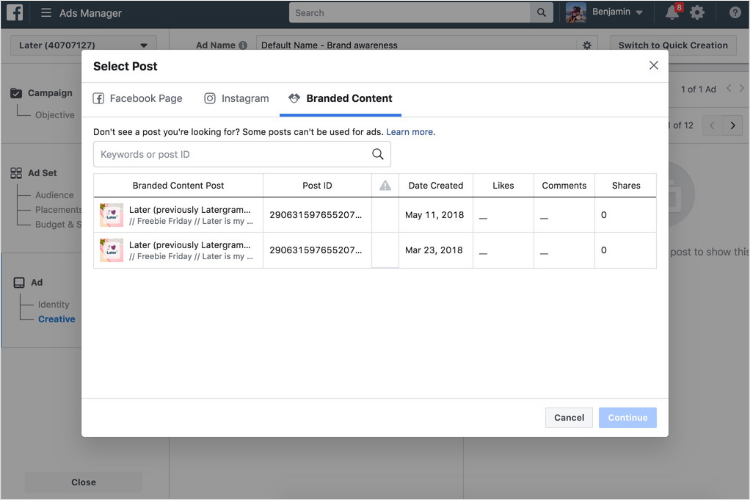Open the notifications bell icon
Screen dimensions: 750x500
pos(672,12)
